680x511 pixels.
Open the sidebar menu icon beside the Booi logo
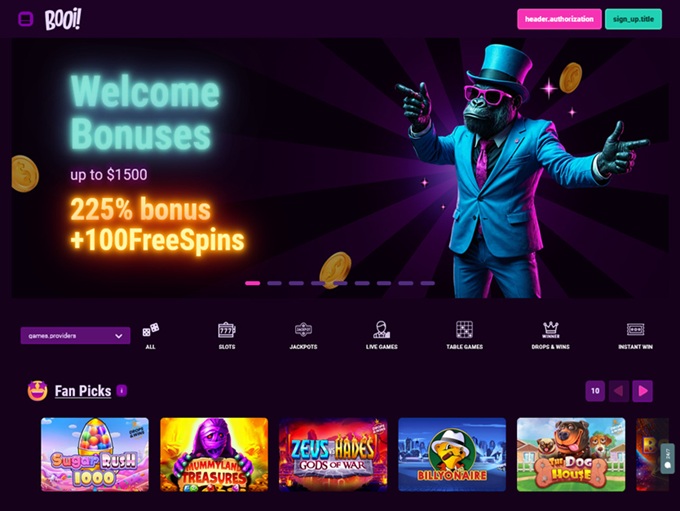(26, 19)
